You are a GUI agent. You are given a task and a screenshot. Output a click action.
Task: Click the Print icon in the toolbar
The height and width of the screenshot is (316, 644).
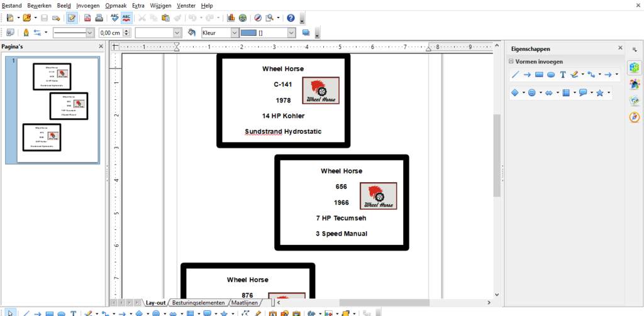pyautogui.click(x=99, y=18)
